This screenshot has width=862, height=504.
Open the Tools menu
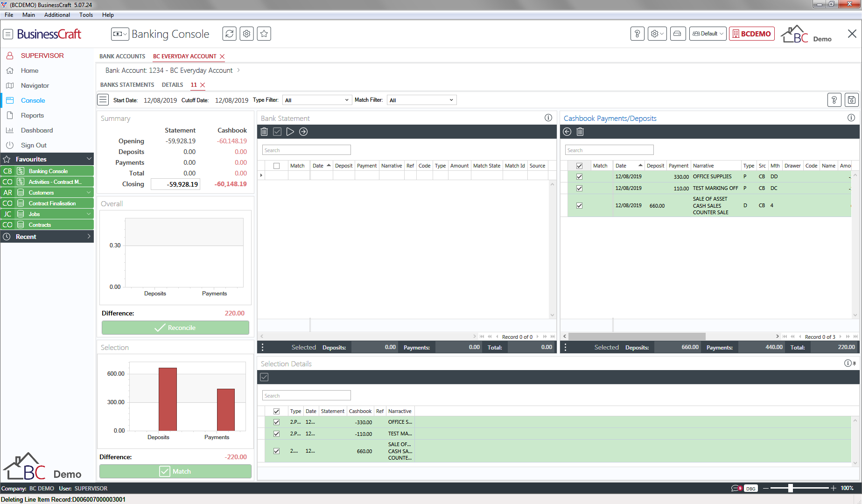pyautogui.click(x=86, y=15)
